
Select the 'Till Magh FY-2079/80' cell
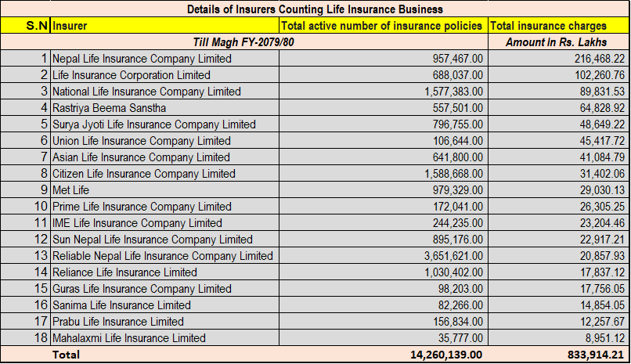coord(246,42)
